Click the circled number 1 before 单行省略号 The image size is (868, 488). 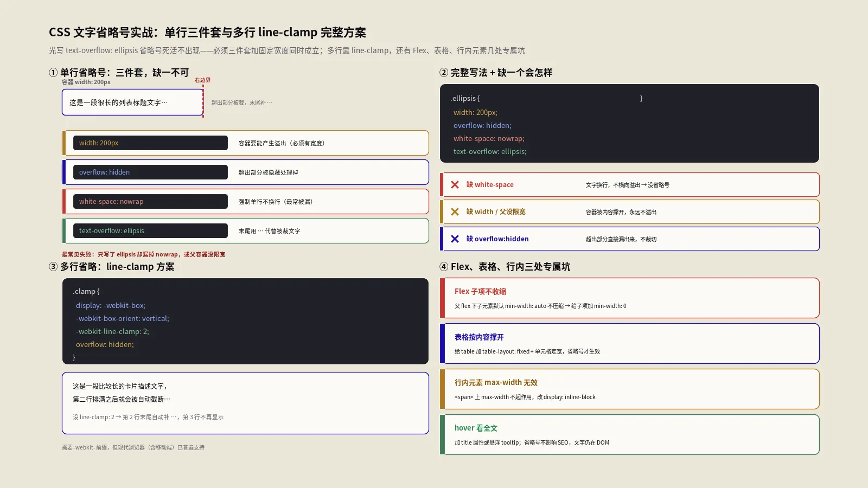tap(53, 73)
